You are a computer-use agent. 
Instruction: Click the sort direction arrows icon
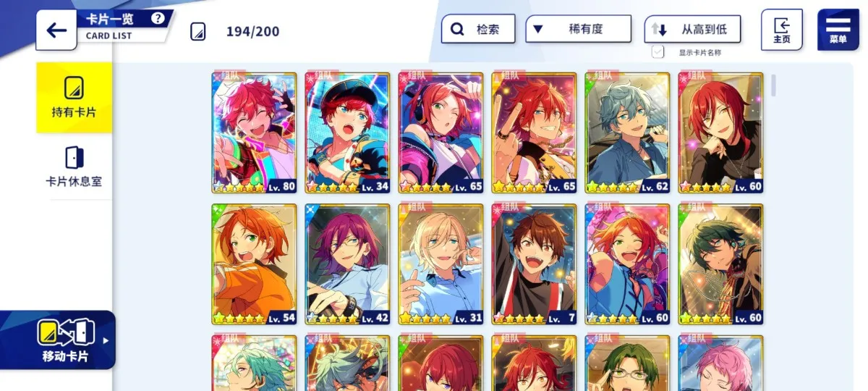[x=658, y=30]
